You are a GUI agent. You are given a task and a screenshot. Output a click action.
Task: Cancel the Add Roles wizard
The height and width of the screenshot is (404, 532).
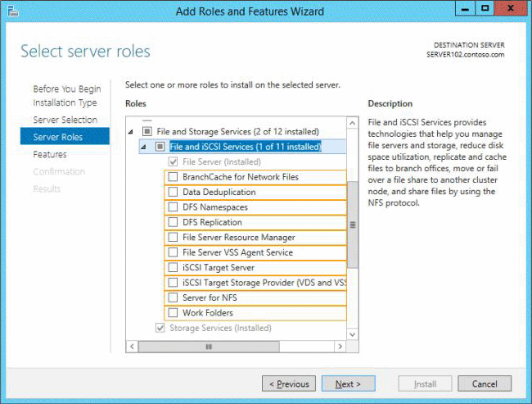[x=484, y=384]
